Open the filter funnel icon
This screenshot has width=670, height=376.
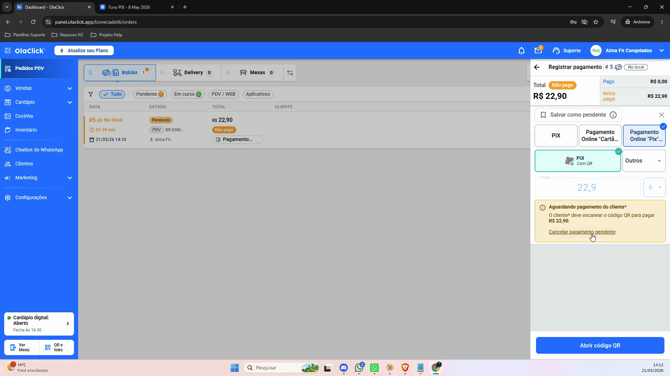pos(91,94)
